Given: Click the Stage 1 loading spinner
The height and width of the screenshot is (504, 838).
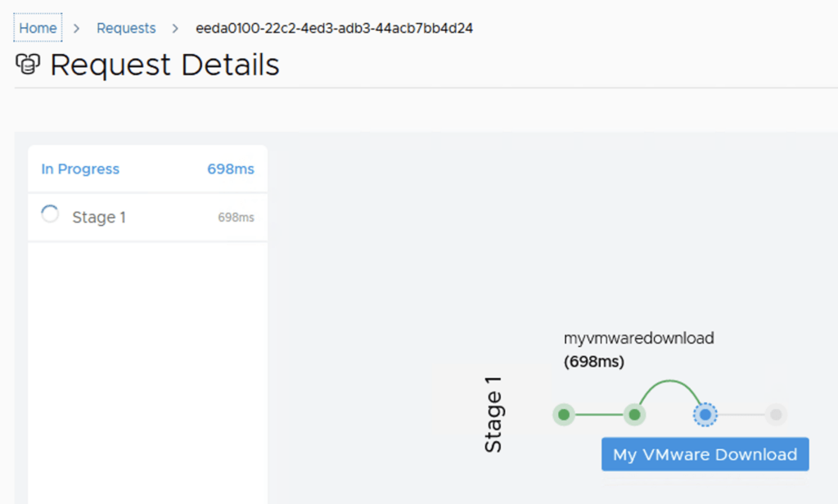Looking at the screenshot, I should coord(50,214).
